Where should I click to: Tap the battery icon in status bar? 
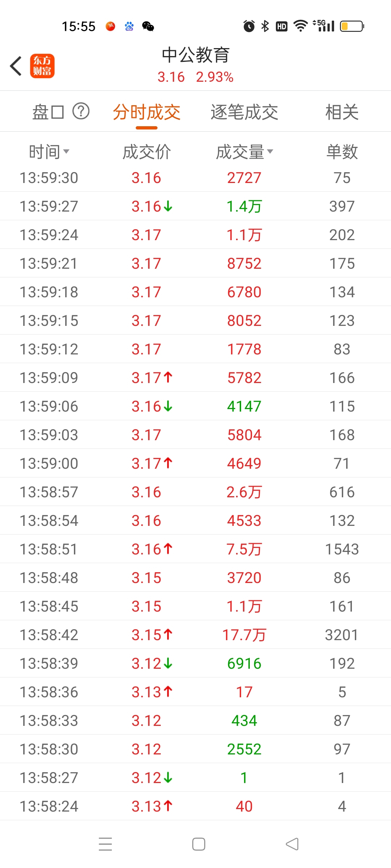point(352,26)
